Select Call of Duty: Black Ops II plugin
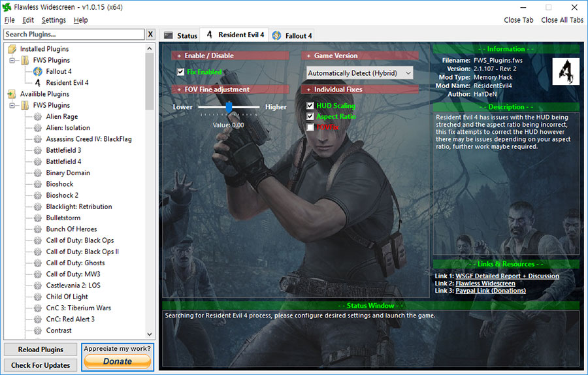The height and width of the screenshot is (375, 588). pos(82,252)
